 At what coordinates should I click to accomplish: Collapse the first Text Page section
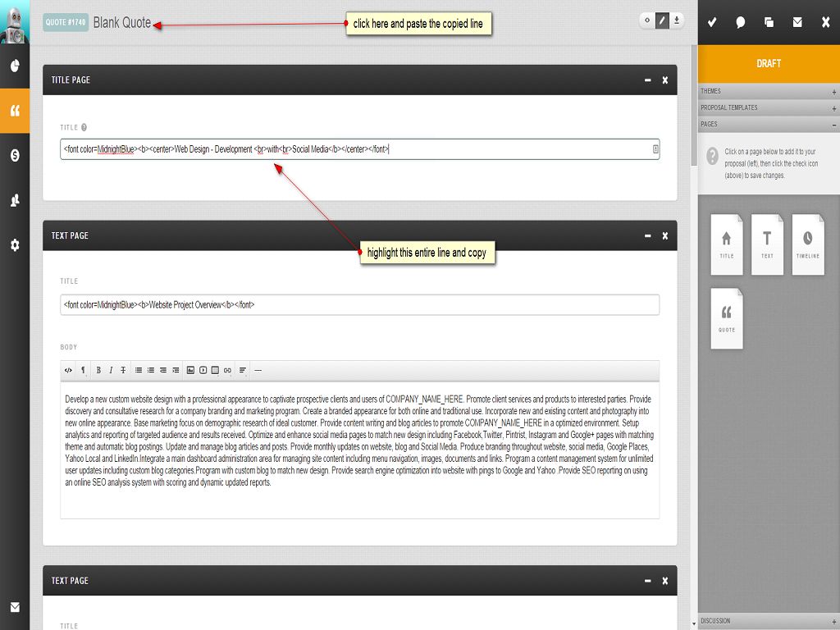tap(648, 235)
